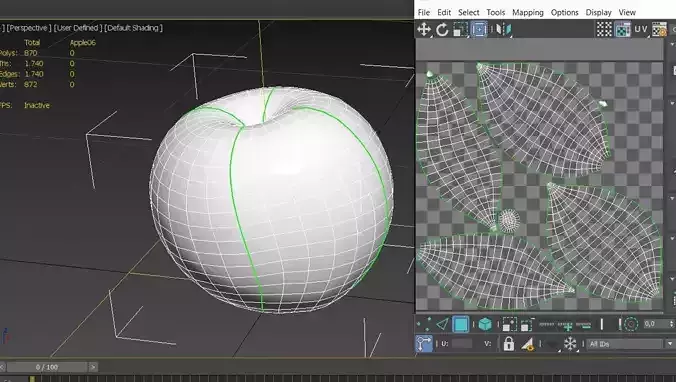The height and width of the screenshot is (382, 676).
Task: Toggle Display Only Selected Polygons icon
Action: pos(528,344)
